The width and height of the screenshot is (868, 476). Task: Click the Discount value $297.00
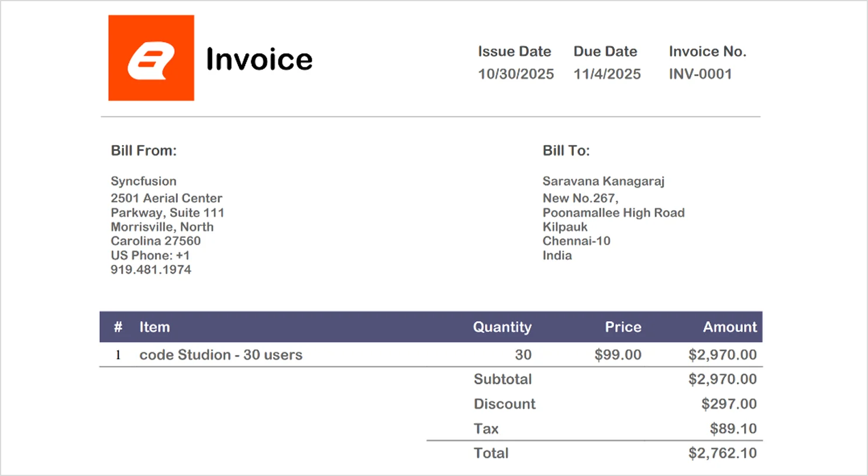pos(728,404)
